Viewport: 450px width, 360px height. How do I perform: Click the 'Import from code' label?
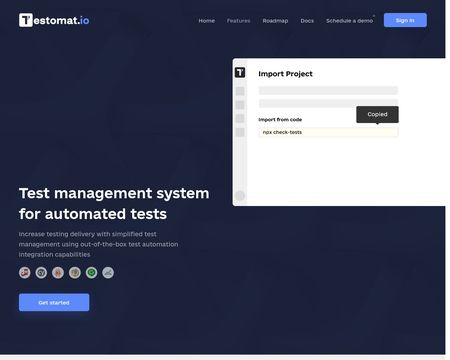click(280, 120)
